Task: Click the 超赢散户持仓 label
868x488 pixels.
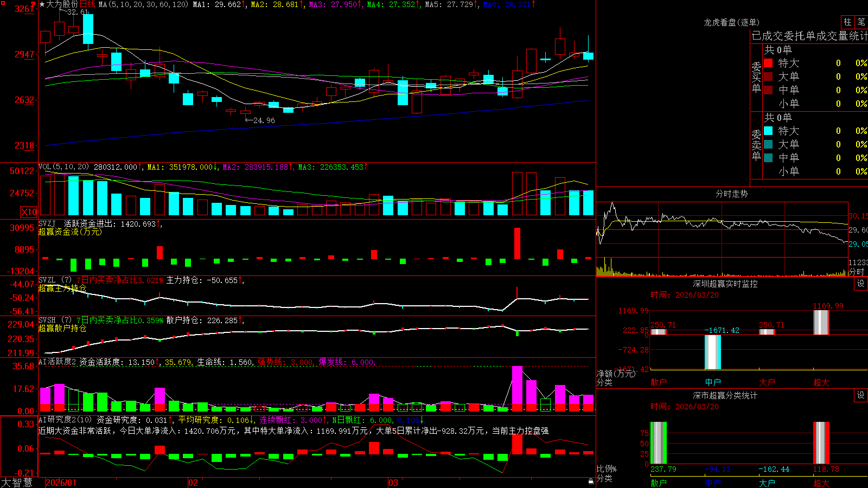Action: click(x=62, y=328)
